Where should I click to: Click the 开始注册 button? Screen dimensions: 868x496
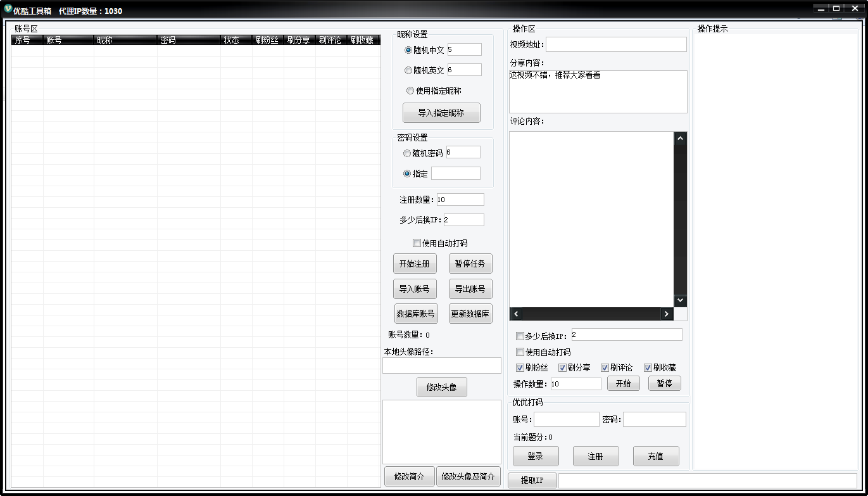tap(415, 264)
